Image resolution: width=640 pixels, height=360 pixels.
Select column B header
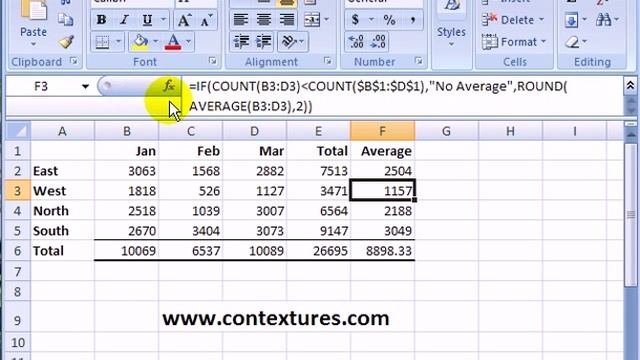(127, 131)
